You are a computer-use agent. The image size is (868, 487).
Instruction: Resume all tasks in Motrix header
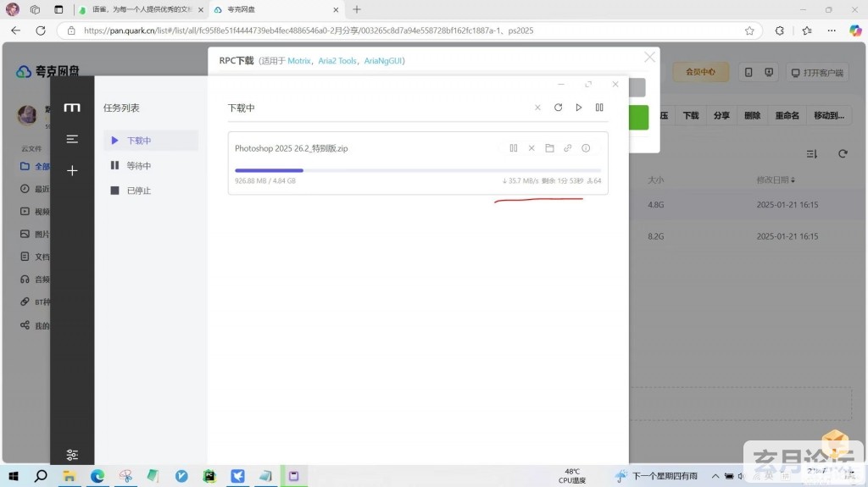578,108
